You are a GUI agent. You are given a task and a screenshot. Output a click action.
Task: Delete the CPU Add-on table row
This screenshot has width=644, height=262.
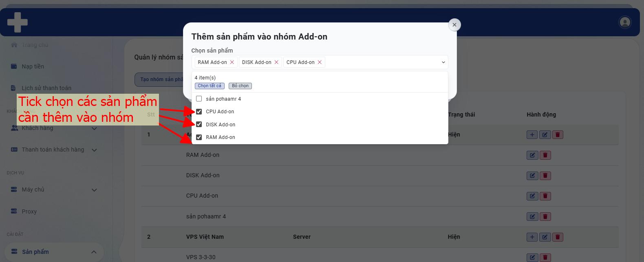point(545,196)
